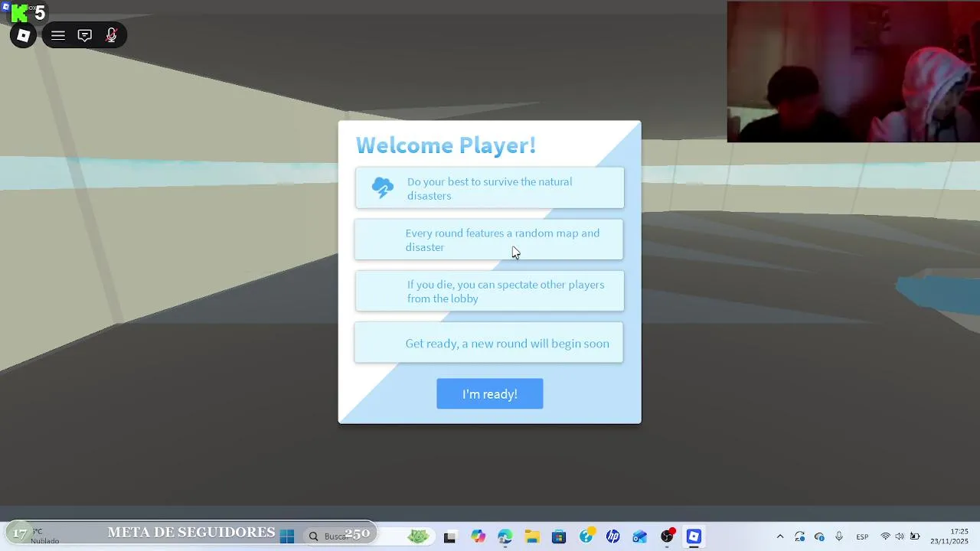Open the Windows Start menu
The height and width of the screenshot is (551, 980).
(x=287, y=536)
